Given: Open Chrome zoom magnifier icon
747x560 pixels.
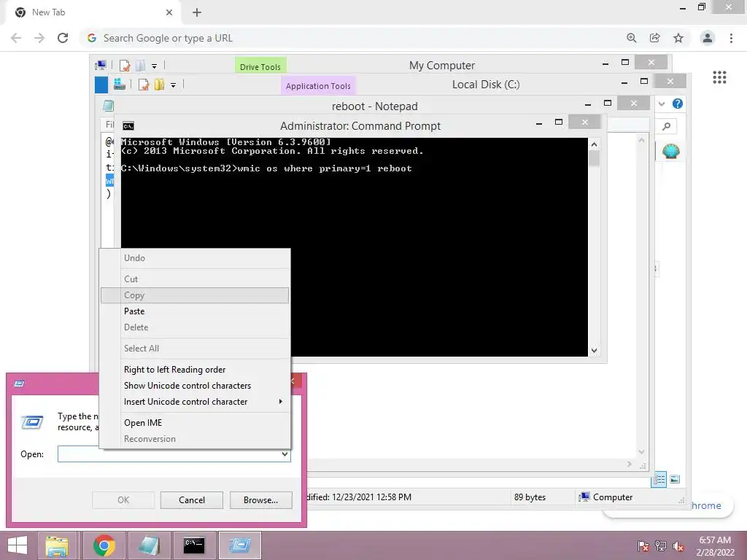Looking at the screenshot, I should point(631,38).
